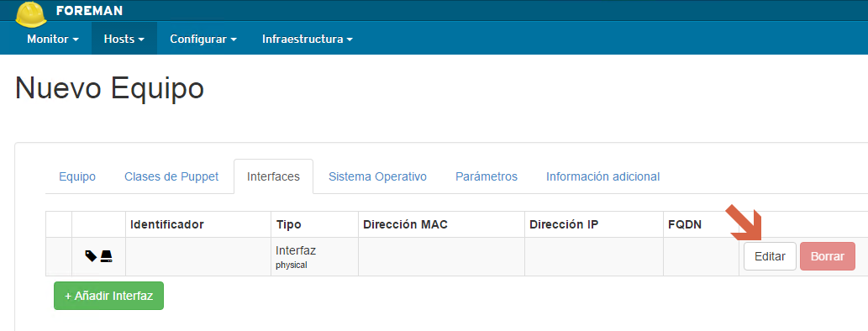The width and height of the screenshot is (868, 331).
Task: Go to the Sistema Operativo tab
Action: 377,176
